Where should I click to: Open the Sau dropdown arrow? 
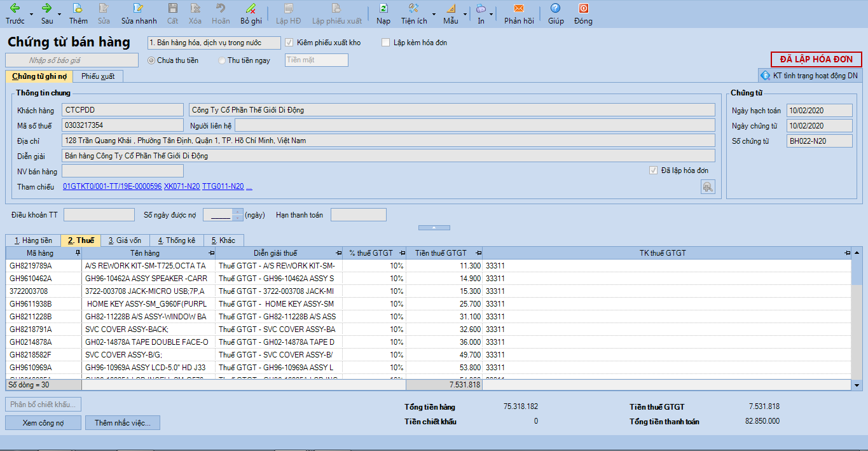pyautogui.click(x=59, y=13)
